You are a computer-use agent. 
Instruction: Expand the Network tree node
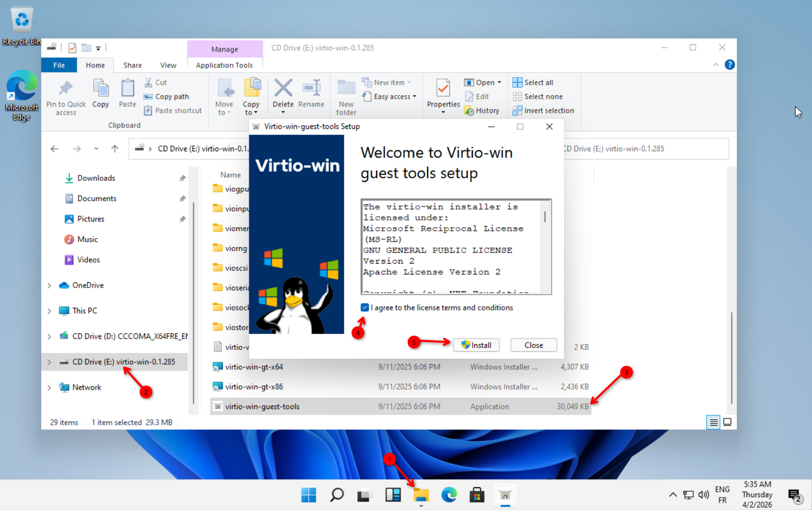[x=49, y=388]
